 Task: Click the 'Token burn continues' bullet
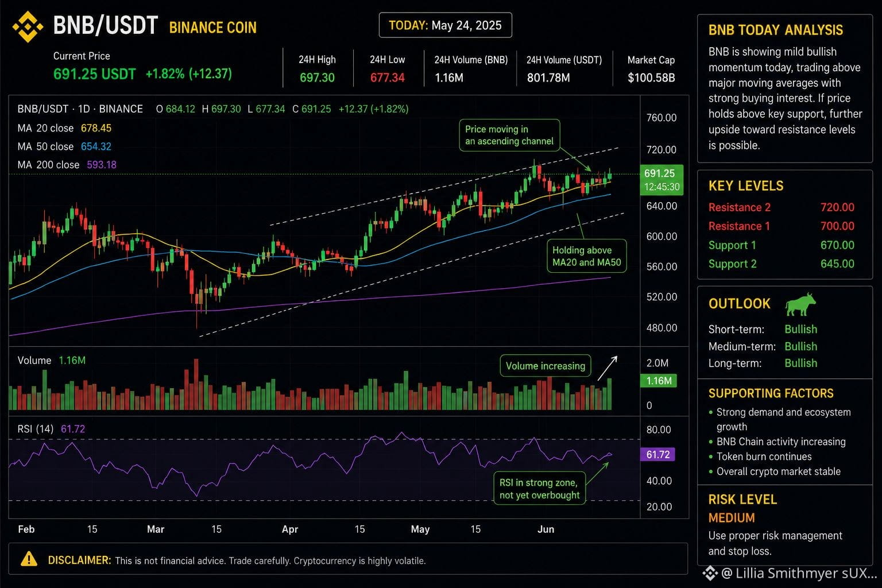point(760,457)
